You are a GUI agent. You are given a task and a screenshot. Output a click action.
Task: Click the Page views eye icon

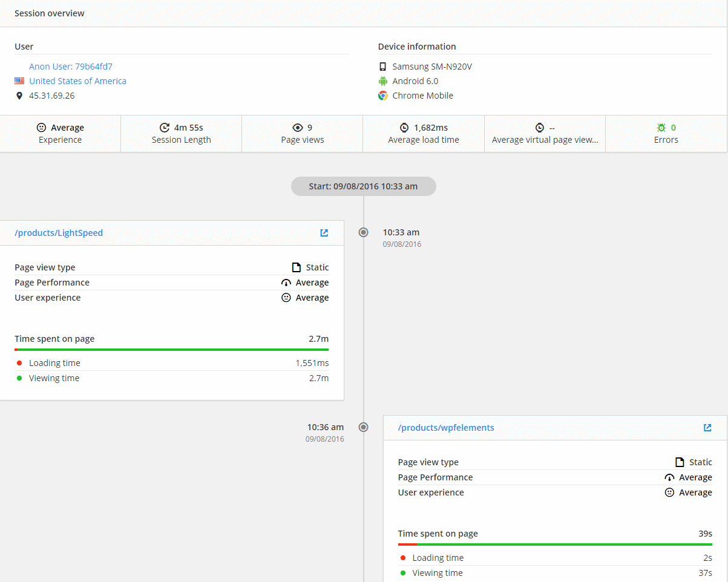297,128
